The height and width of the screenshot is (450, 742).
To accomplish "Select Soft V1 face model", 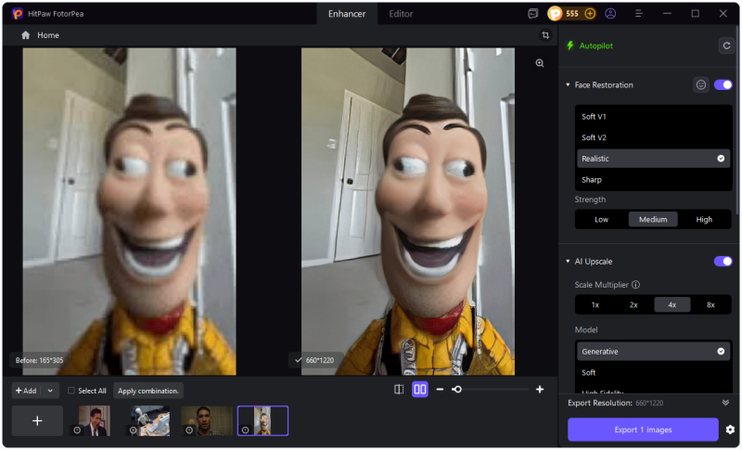I will [653, 116].
